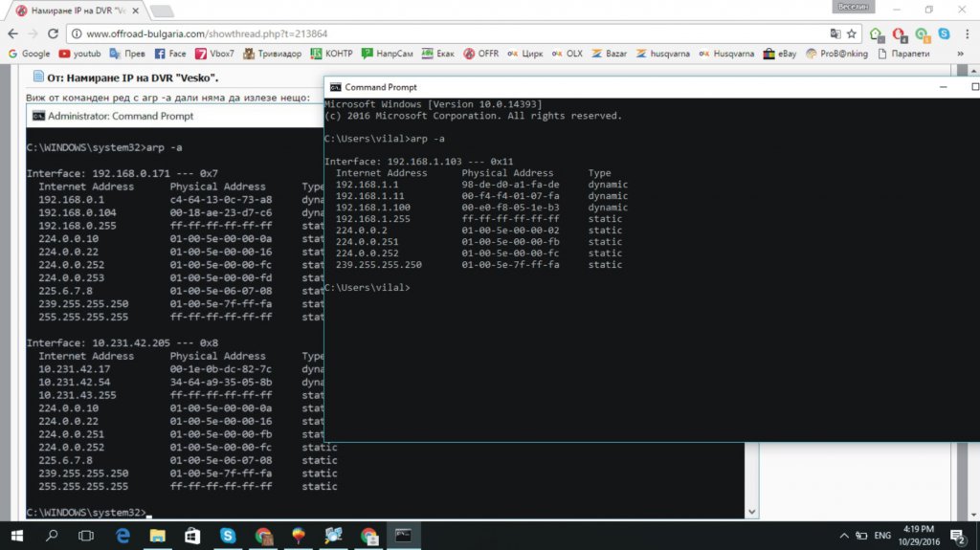Bookmark this page with the star icon
The image size is (980, 550).
coord(851,33)
